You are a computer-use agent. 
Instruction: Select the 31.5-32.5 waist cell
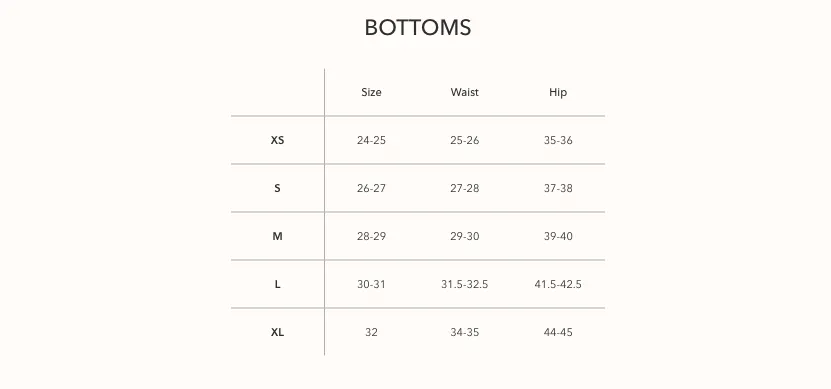pos(464,285)
